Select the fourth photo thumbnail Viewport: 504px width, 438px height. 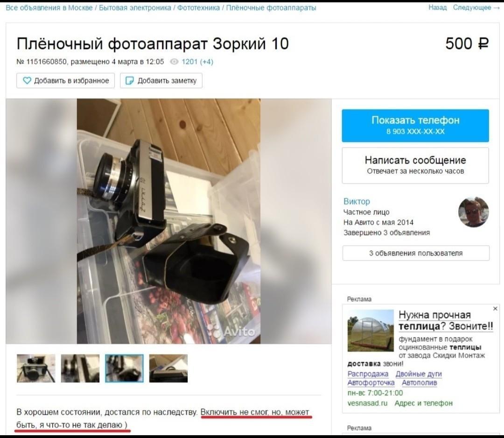(x=168, y=368)
